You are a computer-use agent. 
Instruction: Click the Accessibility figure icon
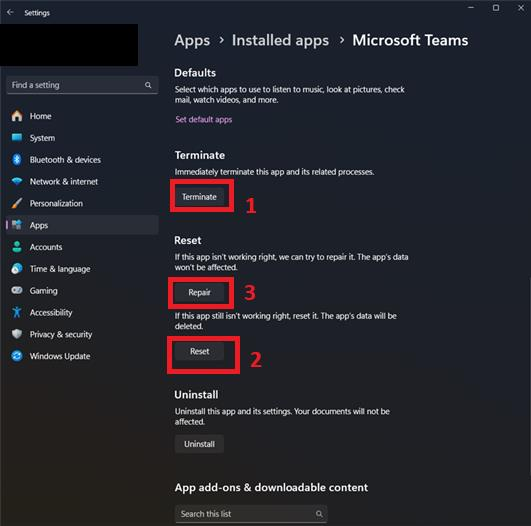click(17, 312)
